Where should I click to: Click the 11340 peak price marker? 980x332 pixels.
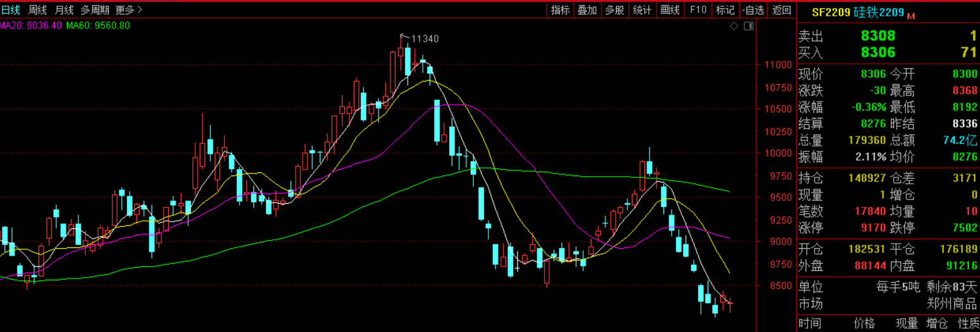(x=425, y=39)
